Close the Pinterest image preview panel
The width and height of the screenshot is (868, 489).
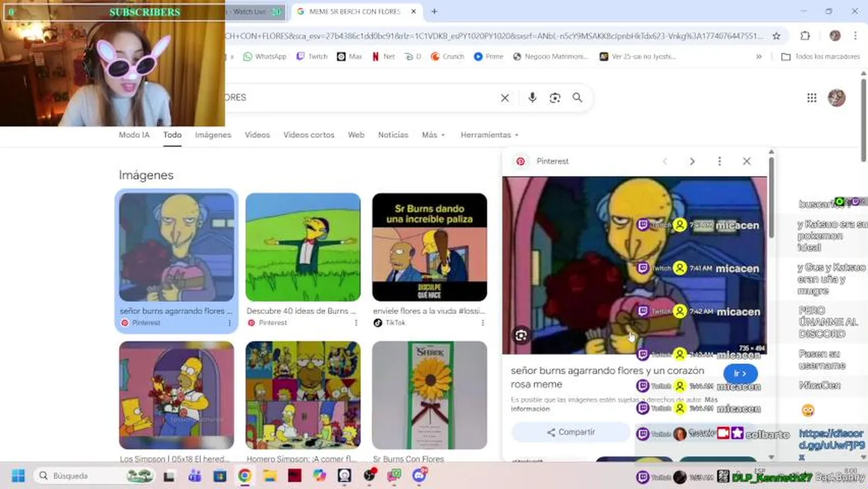coord(746,161)
